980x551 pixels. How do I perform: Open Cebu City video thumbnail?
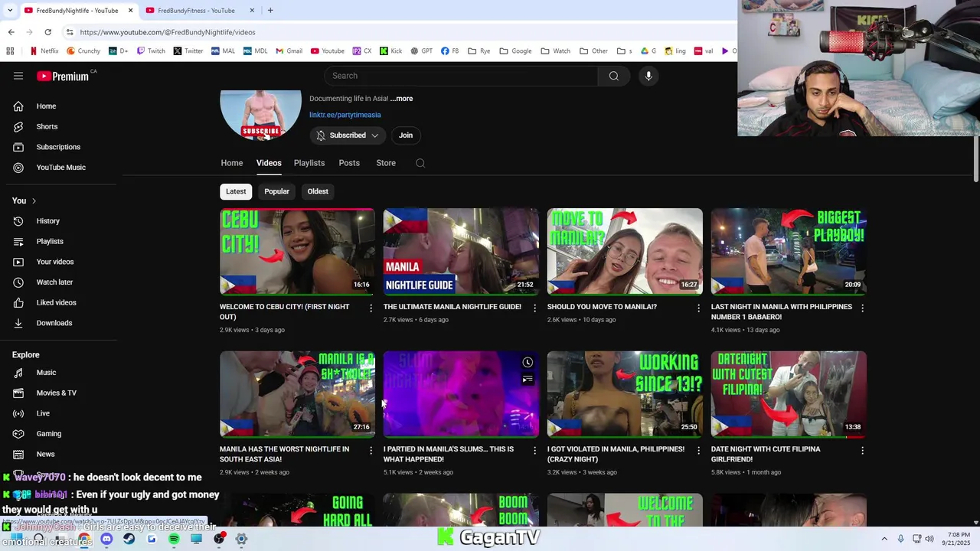tap(297, 252)
